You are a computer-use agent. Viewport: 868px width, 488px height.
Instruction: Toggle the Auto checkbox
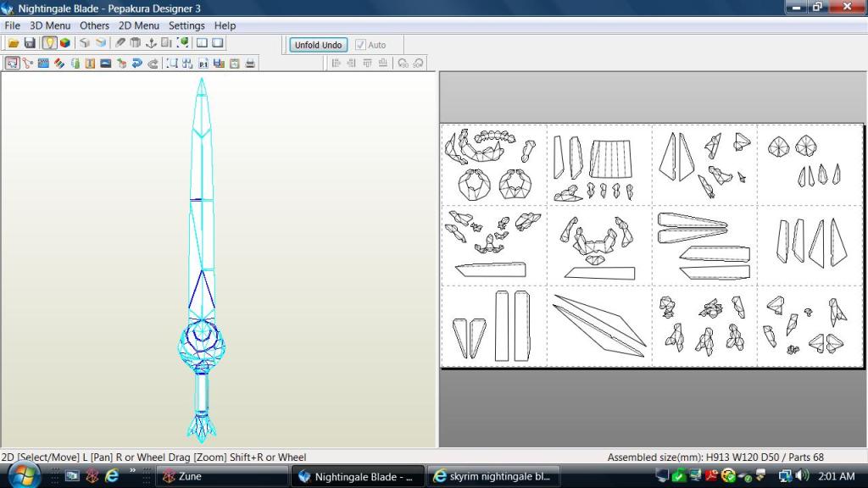point(360,45)
